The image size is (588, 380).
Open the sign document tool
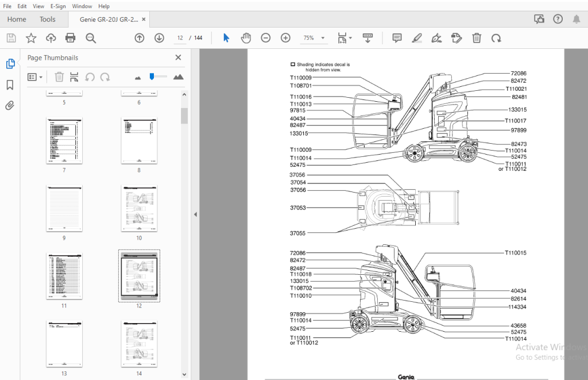(x=436, y=38)
